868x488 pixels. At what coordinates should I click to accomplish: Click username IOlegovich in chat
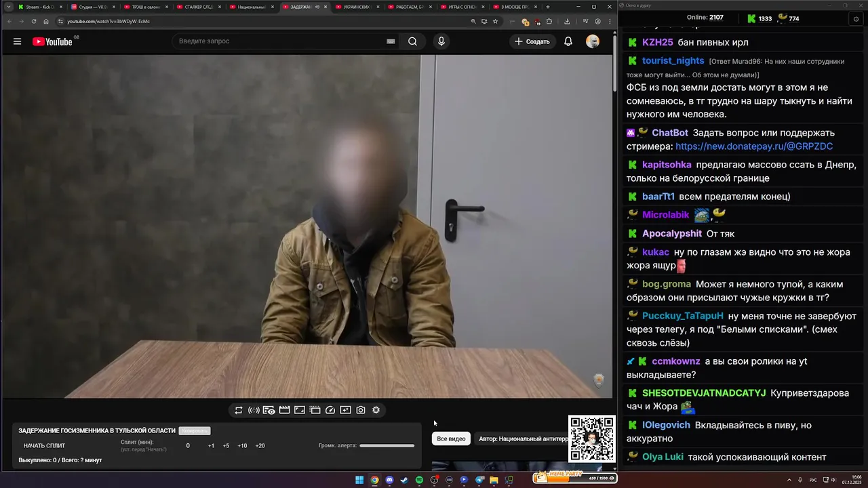(666, 425)
